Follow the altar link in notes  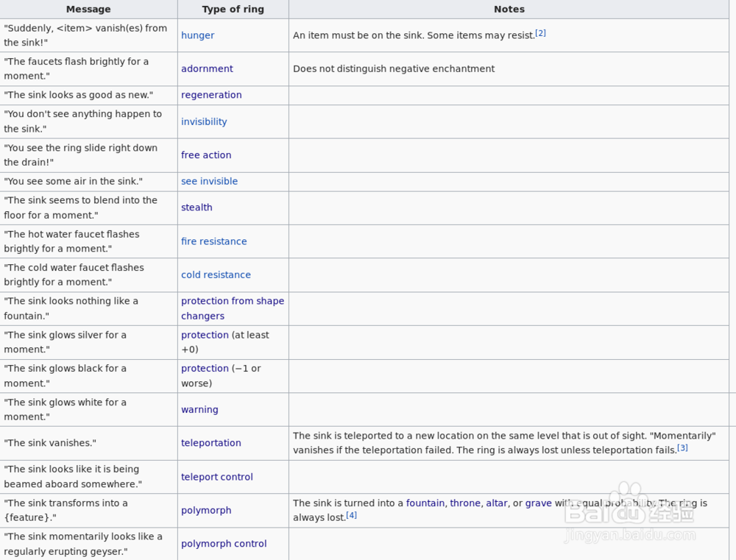point(497,503)
